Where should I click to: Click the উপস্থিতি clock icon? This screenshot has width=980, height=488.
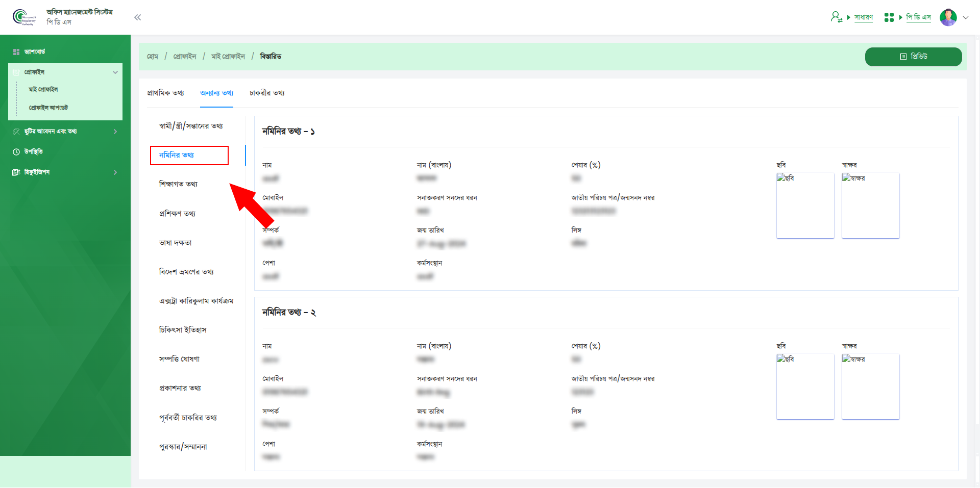tap(16, 152)
